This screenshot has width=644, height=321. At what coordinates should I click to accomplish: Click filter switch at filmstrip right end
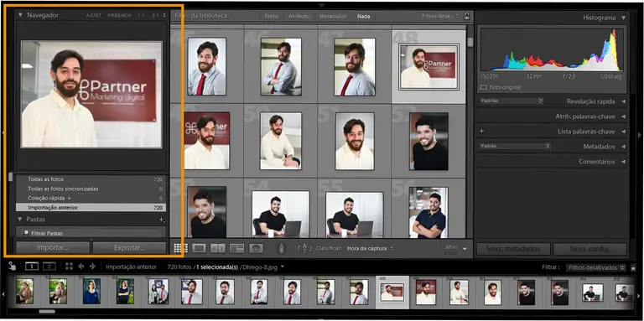coord(633,267)
